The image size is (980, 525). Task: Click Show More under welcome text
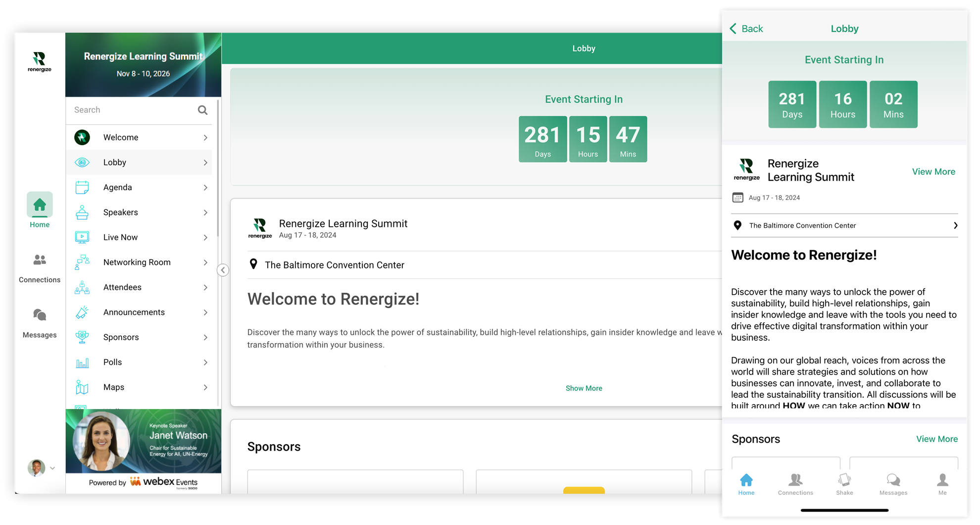tap(584, 388)
